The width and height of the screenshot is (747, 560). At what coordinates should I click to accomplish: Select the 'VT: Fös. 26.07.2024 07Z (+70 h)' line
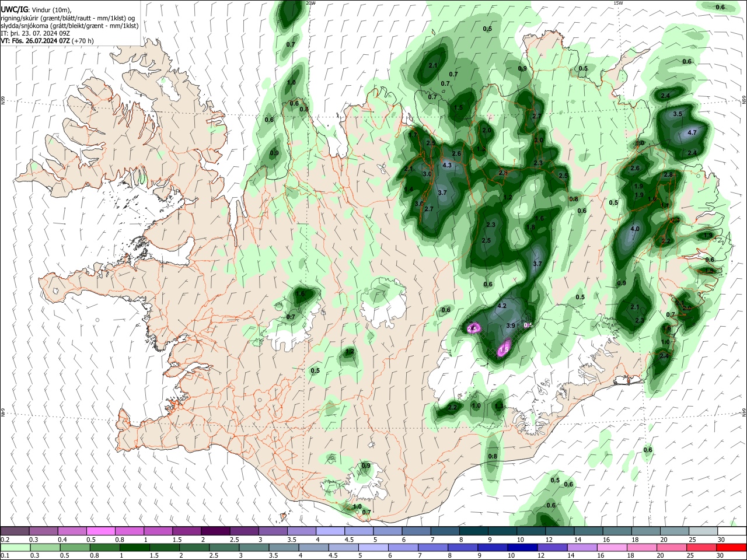pyautogui.click(x=47, y=41)
